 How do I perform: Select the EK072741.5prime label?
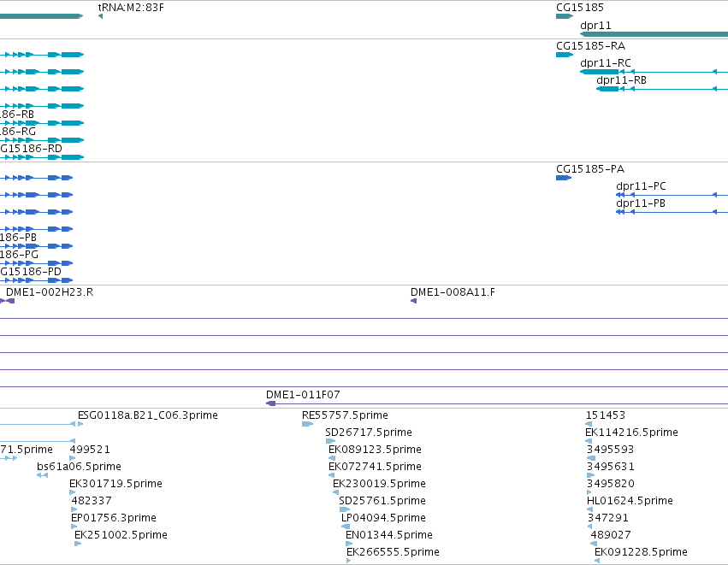[x=375, y=467]
